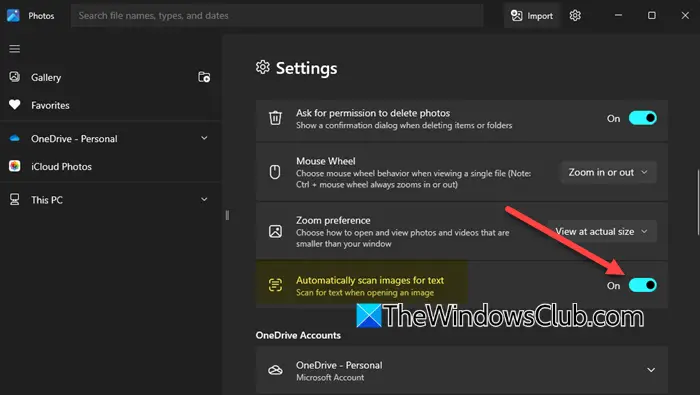
Task: Maximize the Photos window
Action: pos(651,16)
